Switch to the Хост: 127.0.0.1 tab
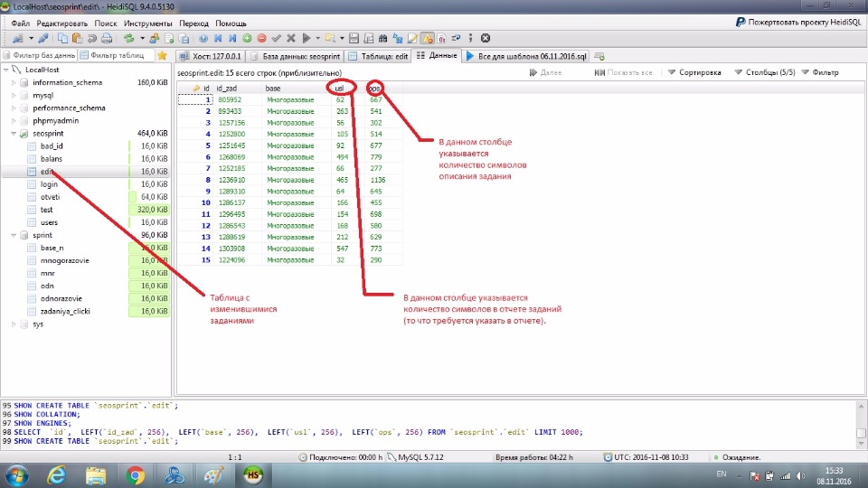The width and height of the screenshot is (868, 488). (211, 56)
